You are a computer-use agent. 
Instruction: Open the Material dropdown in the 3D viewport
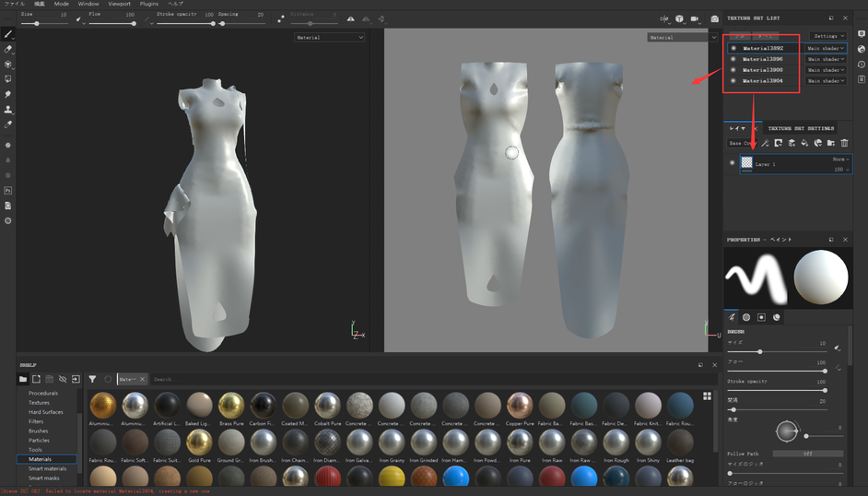[x=329, y=38]
